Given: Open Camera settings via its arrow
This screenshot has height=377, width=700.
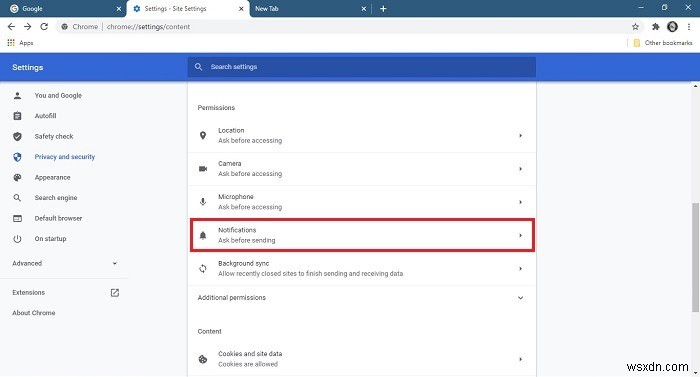Looking at the screenshot, I should (x=521, y=169).
